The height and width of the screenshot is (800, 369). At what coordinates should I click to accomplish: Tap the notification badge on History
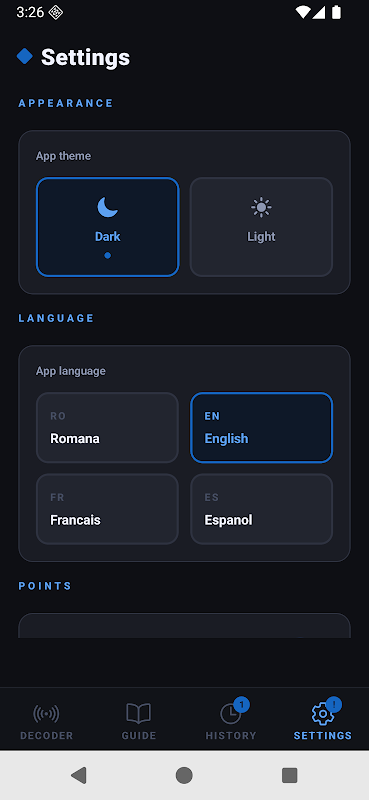click(x=241, y=705)
